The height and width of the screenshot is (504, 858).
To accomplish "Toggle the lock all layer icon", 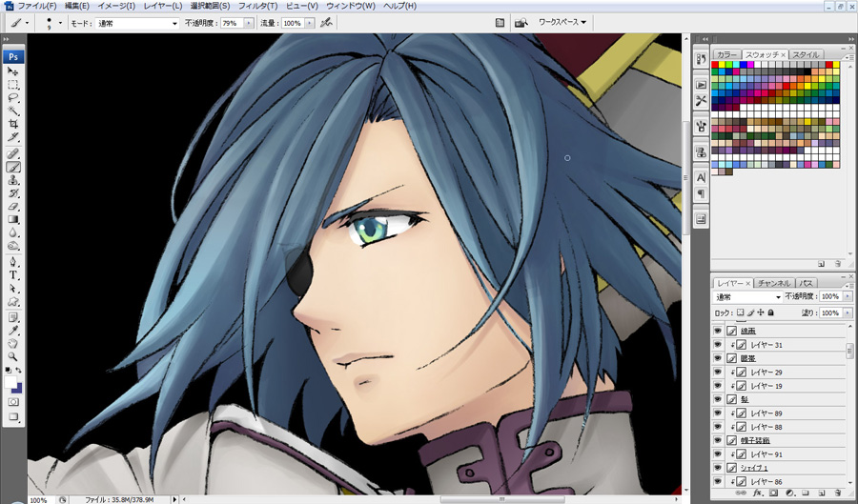I will 771,312.
